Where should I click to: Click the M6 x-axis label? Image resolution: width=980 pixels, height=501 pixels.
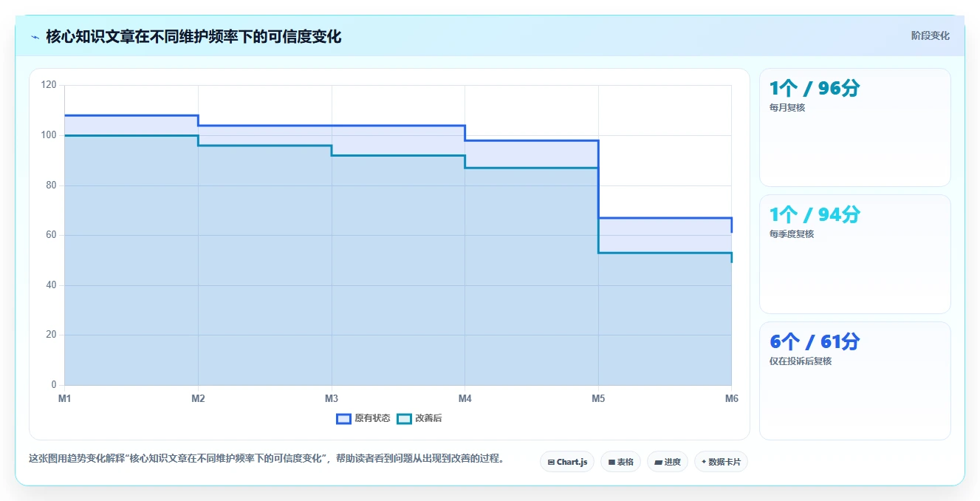click(x=732, y=398)
